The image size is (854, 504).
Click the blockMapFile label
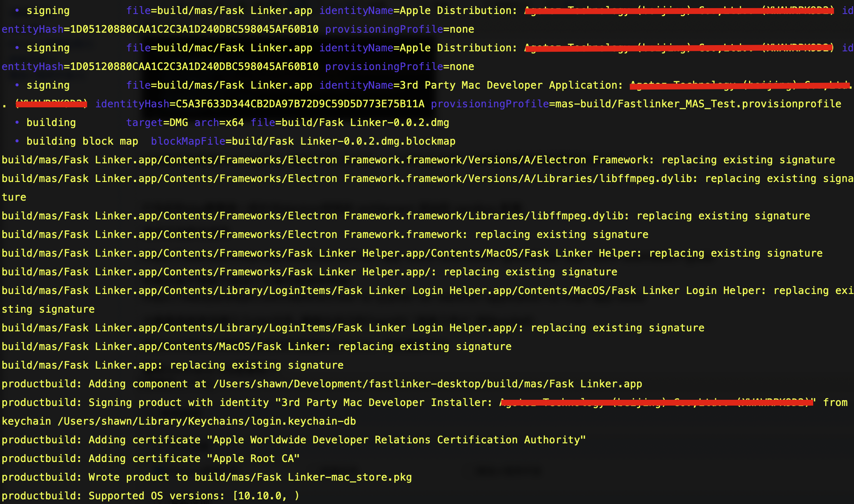coord(188,141)
